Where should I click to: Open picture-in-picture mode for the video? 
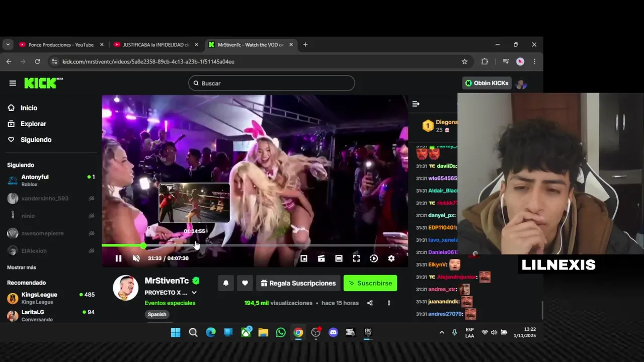(x=304, y=258)
